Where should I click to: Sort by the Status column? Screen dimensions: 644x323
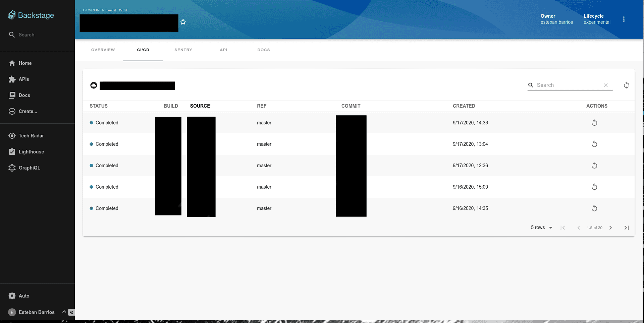point(99,106)
